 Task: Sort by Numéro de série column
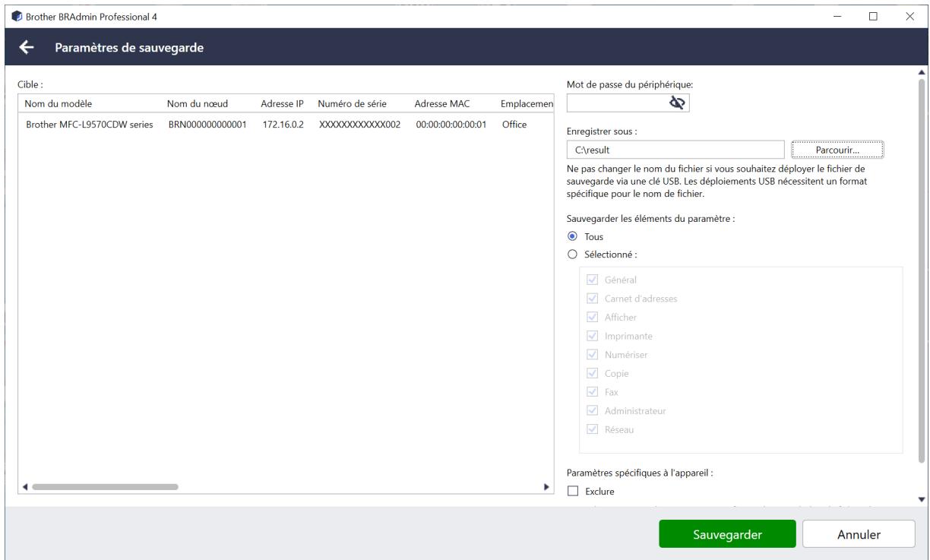coord(353,103)
